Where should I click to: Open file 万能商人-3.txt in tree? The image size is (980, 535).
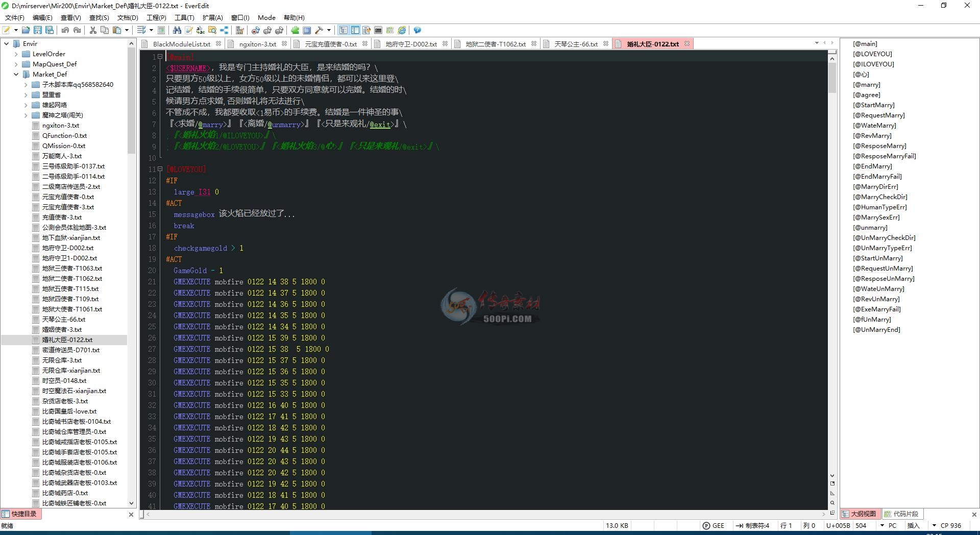(62, 156)
